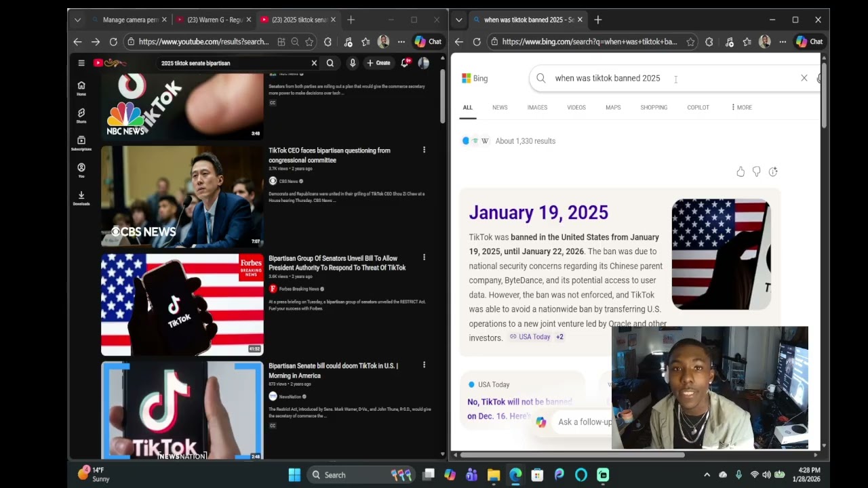
Task: Click the YouTube search input field
Action: [x=233, y=63]
